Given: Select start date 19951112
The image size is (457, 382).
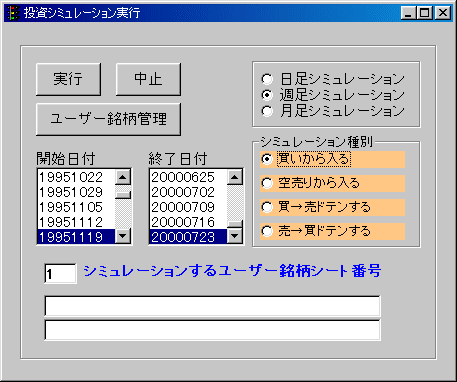Looking at the screenshot, I should point(76,222).
